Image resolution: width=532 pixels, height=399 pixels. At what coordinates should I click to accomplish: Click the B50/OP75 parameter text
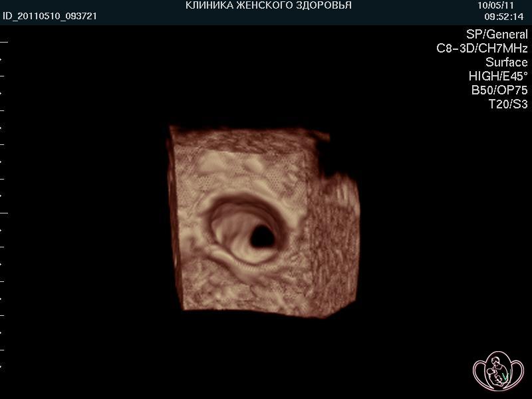tap(500, 90)
